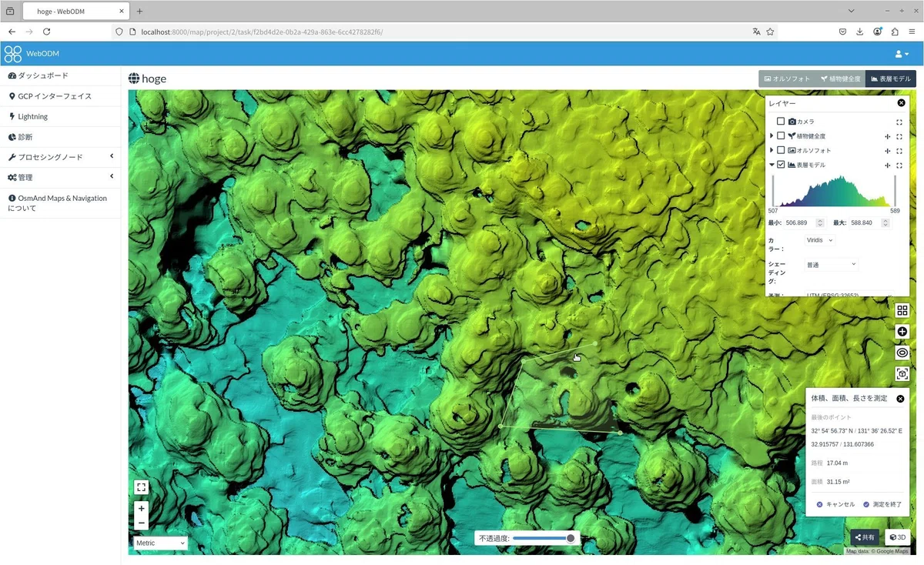Enable the 植物健全度 layer checkbox
This screenshot has height=565, width=924.
point(781,136)
